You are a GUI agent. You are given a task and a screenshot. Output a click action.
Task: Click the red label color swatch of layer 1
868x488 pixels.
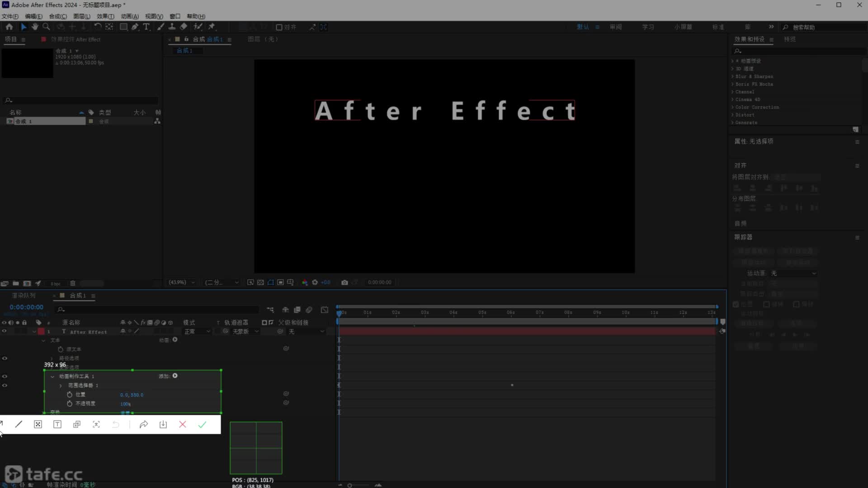pyautogui.click(x=41, y=331)
